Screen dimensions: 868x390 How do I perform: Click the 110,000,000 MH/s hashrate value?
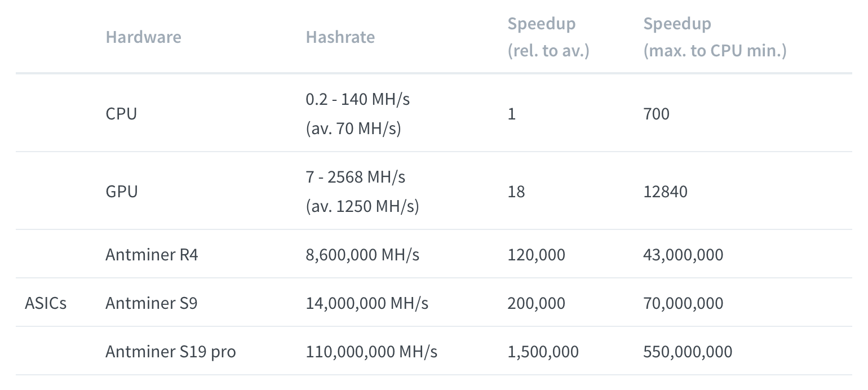(x=371, y=352)
